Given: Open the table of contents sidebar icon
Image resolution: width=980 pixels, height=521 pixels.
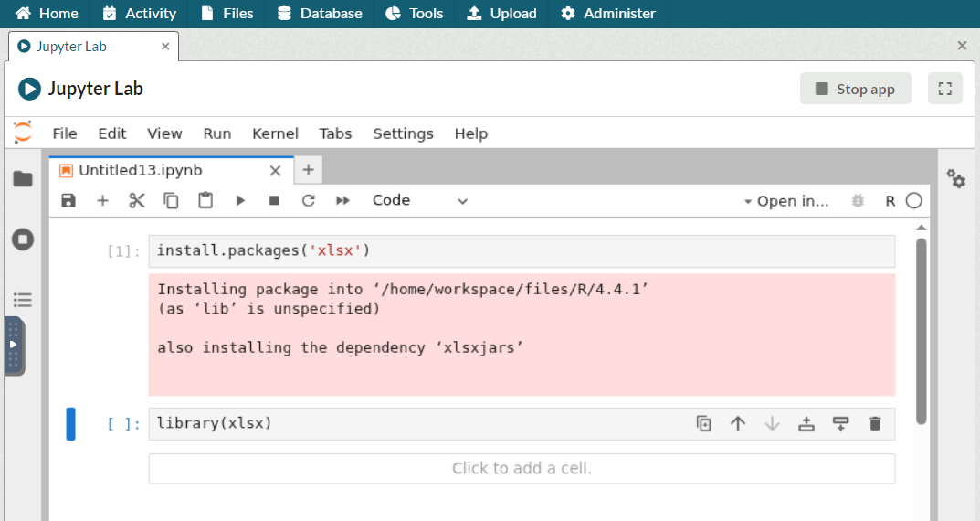Looking at the screenshot, I should (x=23, y=300).
